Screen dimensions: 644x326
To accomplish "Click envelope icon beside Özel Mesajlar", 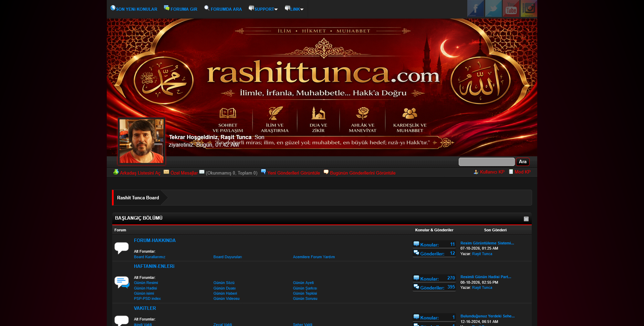I will coord(166,172).
